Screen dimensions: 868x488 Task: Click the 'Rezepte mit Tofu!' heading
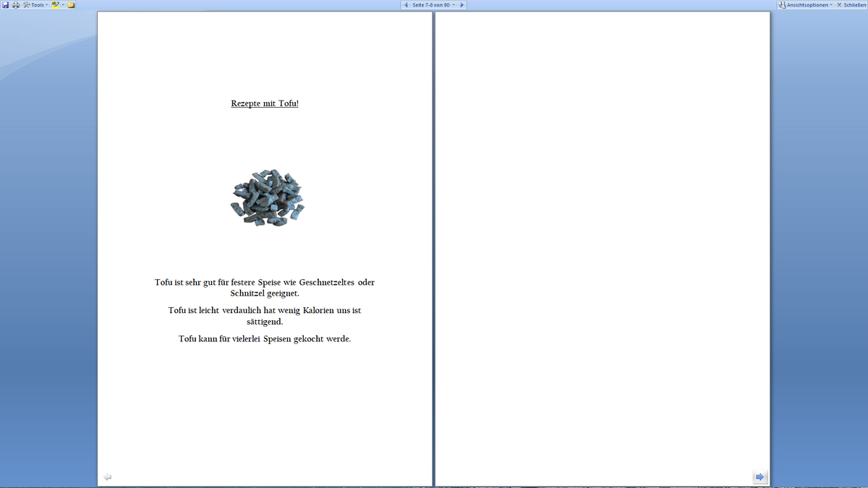point(265,103)
